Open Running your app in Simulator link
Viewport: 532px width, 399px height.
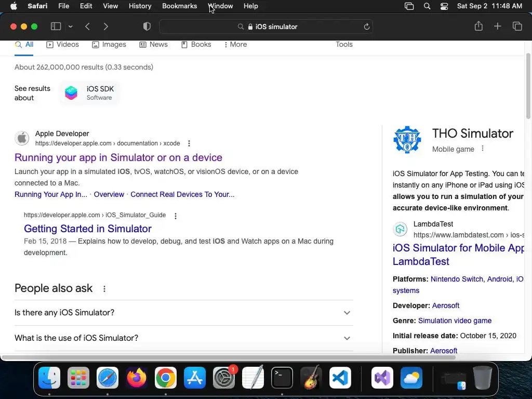pyautogui.click(x=118, y=157)
